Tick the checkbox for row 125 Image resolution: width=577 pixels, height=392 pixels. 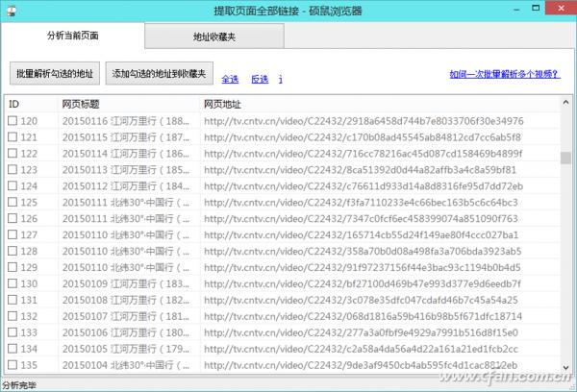13,203
